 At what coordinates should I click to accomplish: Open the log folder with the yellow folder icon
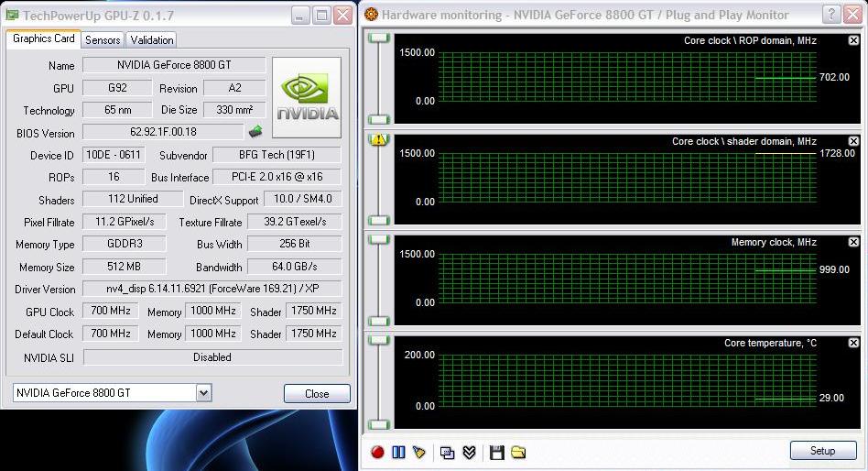[518, 452]
